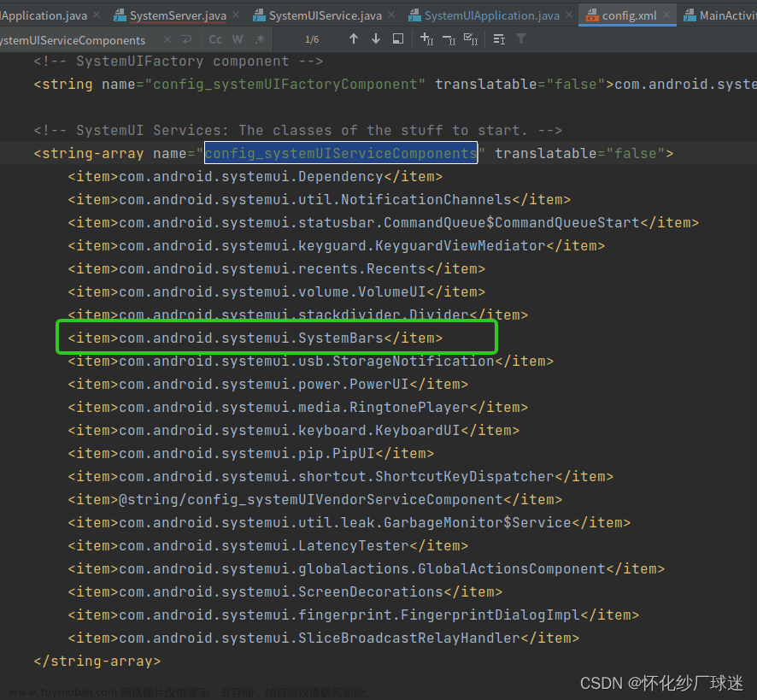The height and width of the screenshot is (700, 757).
Task: Click the pip.PipUI item line
Action: (250, 454)
